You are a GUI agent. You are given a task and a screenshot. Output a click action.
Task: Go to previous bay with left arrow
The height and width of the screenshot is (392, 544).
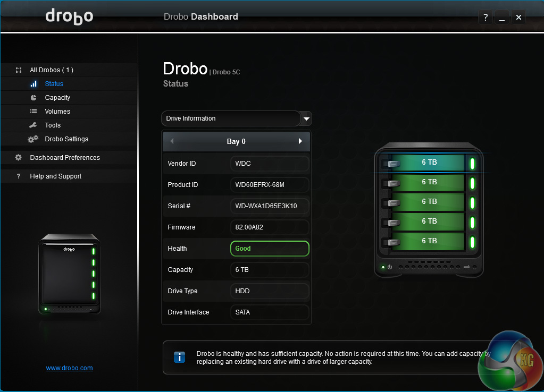pos(172,141)
